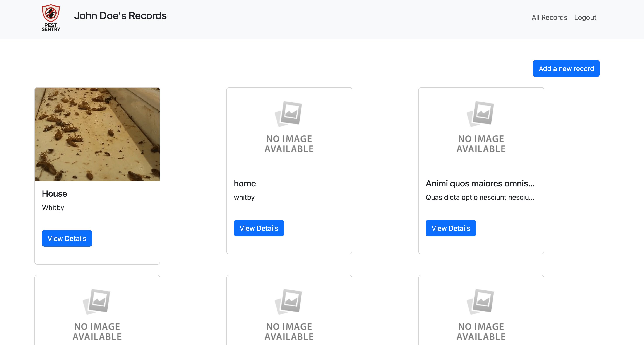This screenshot has height=345, width=644.
Task: Click the John Doe's Records heading
Action: (120, 16)
